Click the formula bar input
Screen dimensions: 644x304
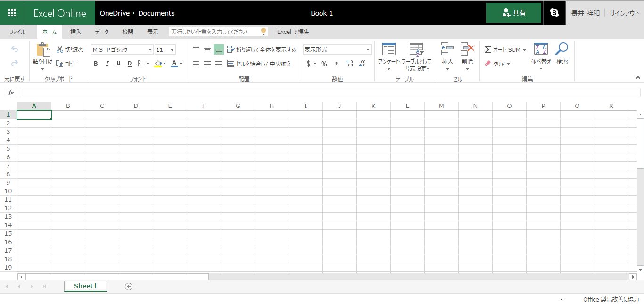[x=330, y=92]
